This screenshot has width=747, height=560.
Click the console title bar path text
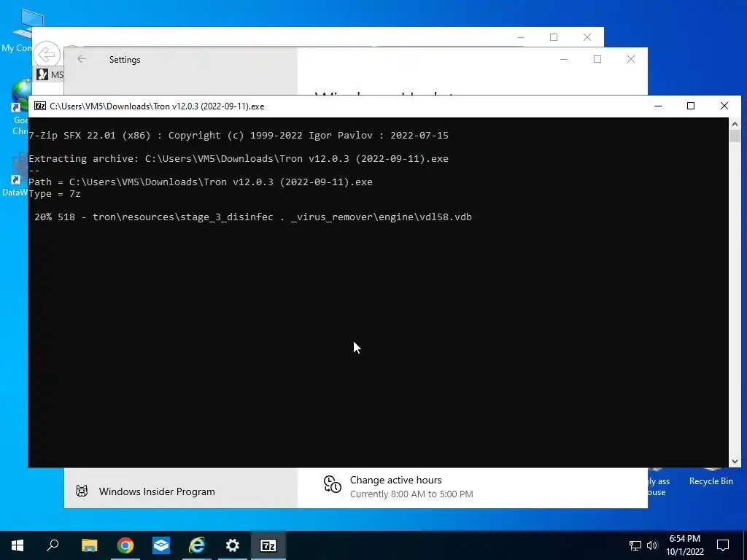point(157,106)
